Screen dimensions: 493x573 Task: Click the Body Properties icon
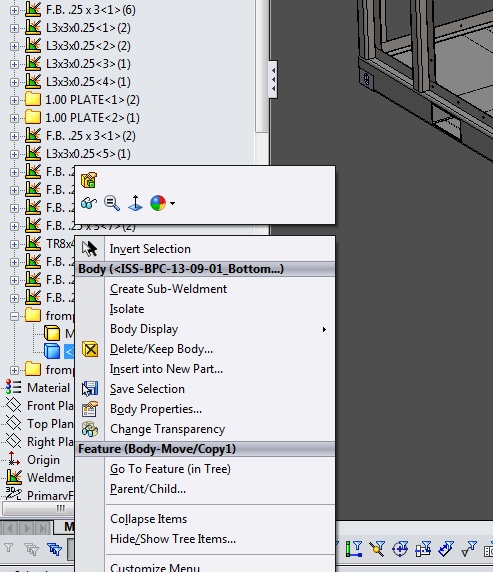[90, 409]
